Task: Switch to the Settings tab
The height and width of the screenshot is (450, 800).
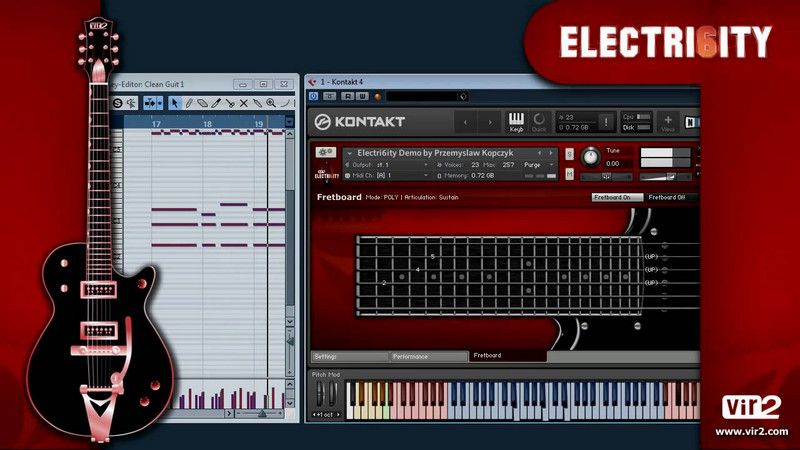Action: [x=349, y=357]
